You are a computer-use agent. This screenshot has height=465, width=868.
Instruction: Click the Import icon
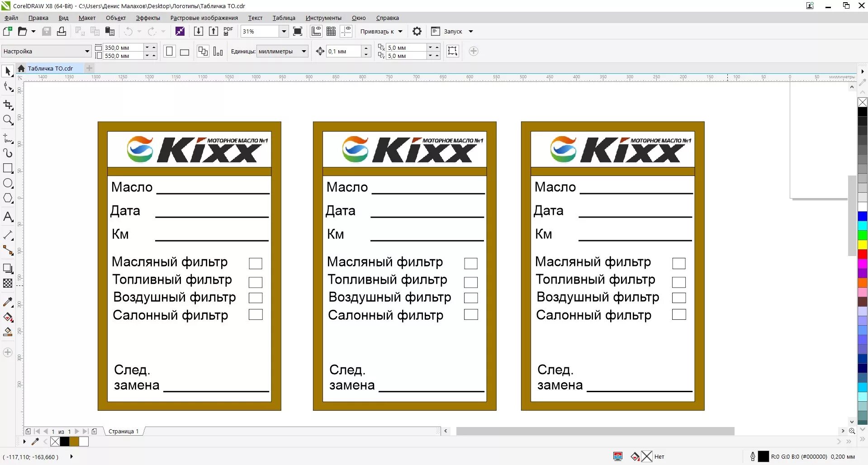click(x=198, y=31)
